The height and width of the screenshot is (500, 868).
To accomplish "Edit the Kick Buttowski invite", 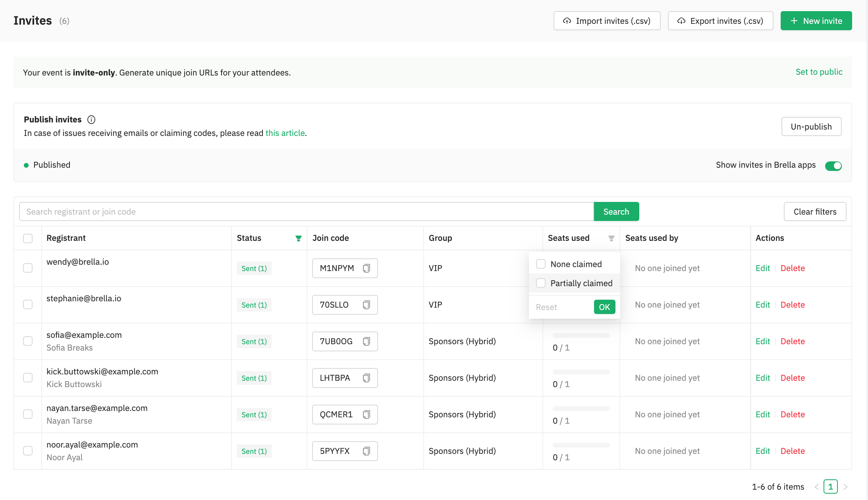I will [763, 378].
